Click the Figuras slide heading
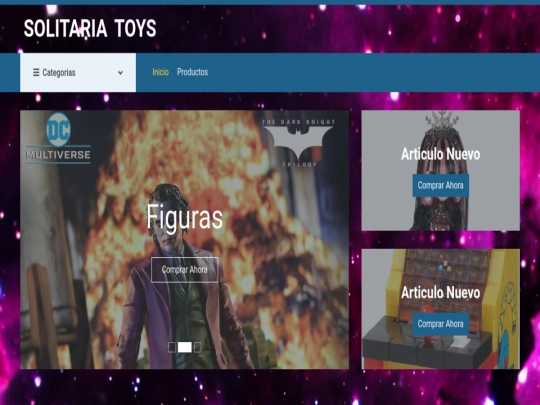This screenshot has width=540, height=405. pyautogui.click(x=185, y=217)
